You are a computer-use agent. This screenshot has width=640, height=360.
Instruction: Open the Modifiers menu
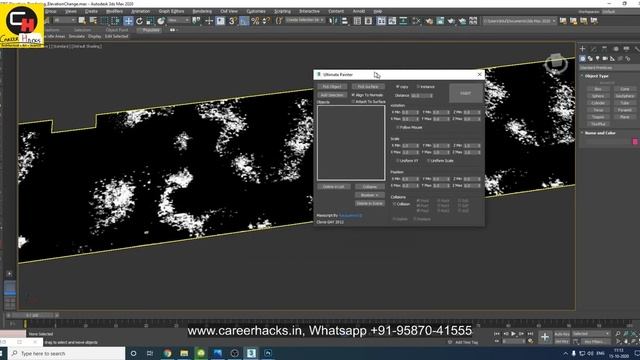(x=114, y=11)
